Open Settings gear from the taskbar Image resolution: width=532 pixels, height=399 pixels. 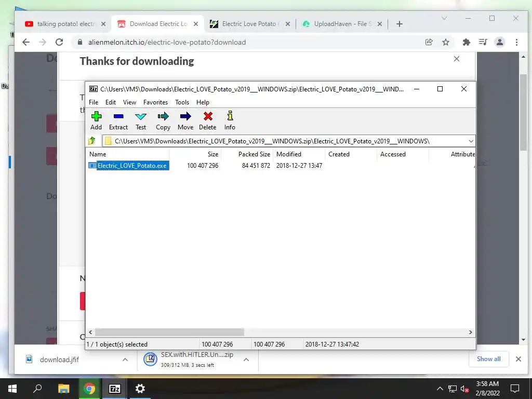[x=140, y=389]
